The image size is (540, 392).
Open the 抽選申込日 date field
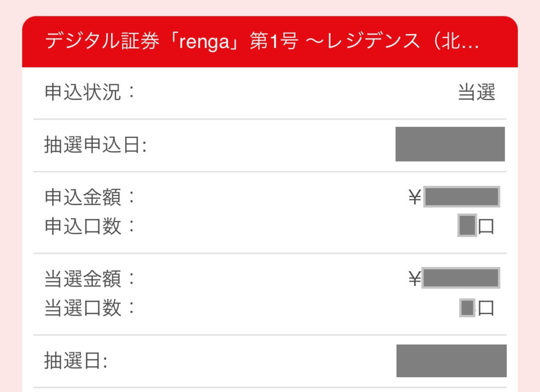point(91,143)
